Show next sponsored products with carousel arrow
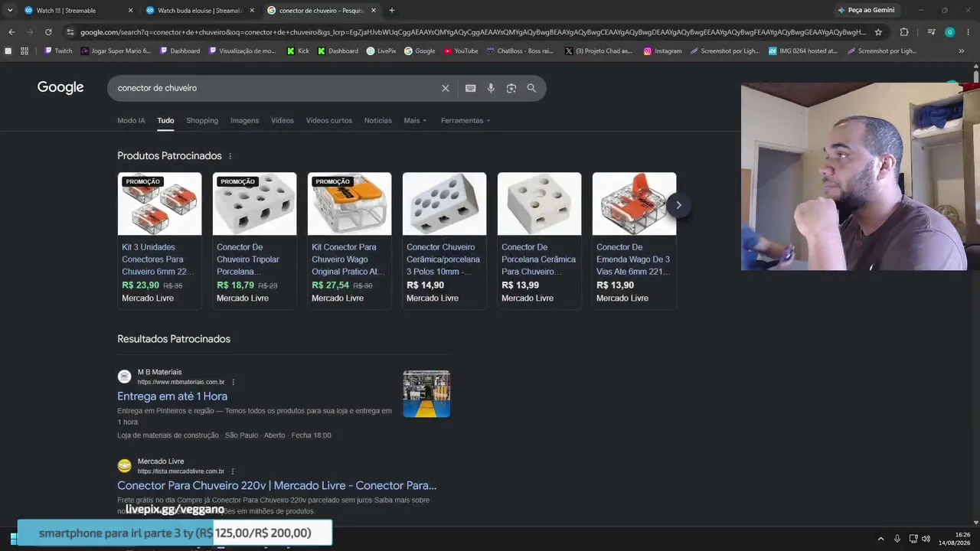The height and width of the screenshot is (551, 980). coord(678,205)
